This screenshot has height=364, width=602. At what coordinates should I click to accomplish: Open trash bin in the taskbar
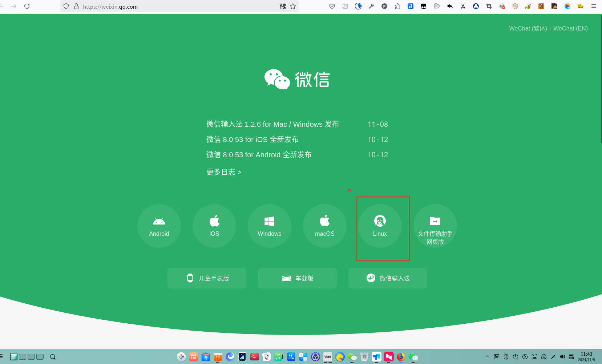[364, 357]
